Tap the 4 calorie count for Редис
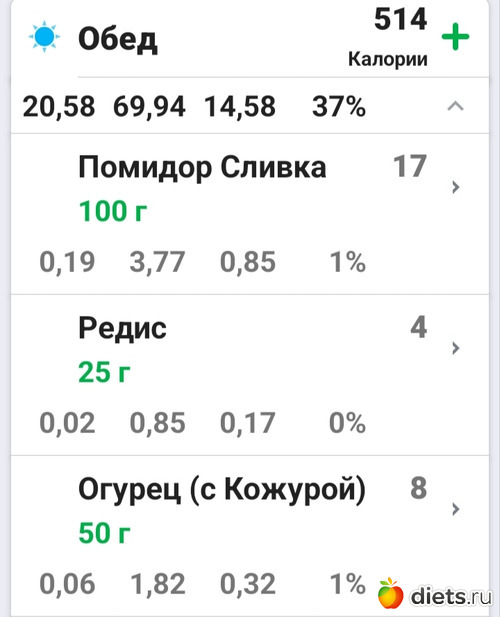 (x=419, y=327)
